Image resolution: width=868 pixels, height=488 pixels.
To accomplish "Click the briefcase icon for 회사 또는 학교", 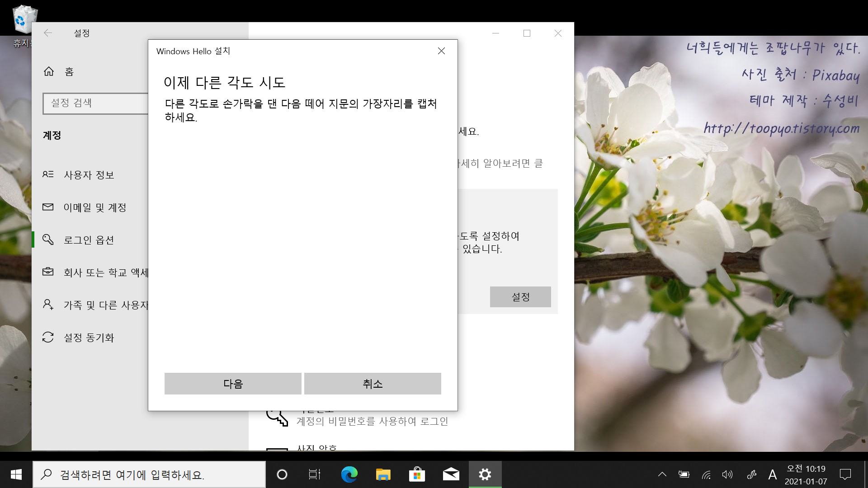I will [48, 272].
